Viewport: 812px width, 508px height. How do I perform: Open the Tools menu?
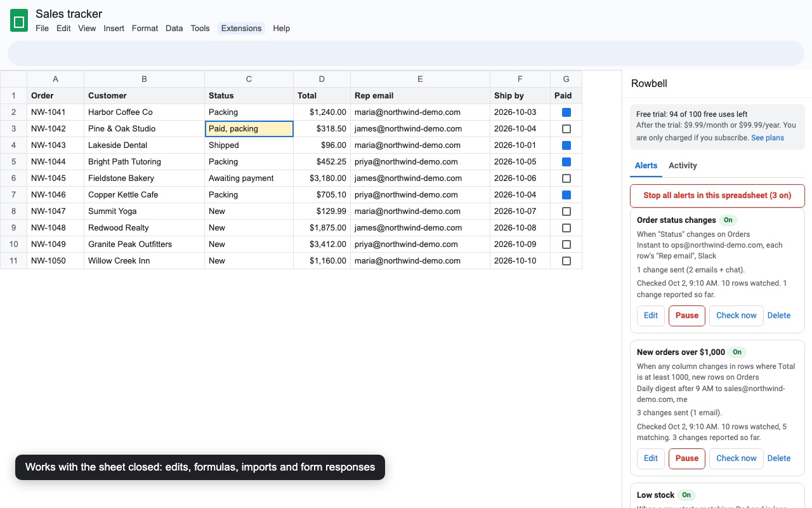[x=200, y=29]
